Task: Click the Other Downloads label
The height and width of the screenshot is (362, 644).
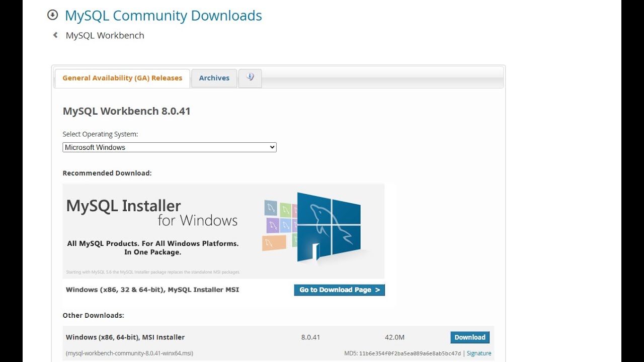Action: click(x=93, y=315)
